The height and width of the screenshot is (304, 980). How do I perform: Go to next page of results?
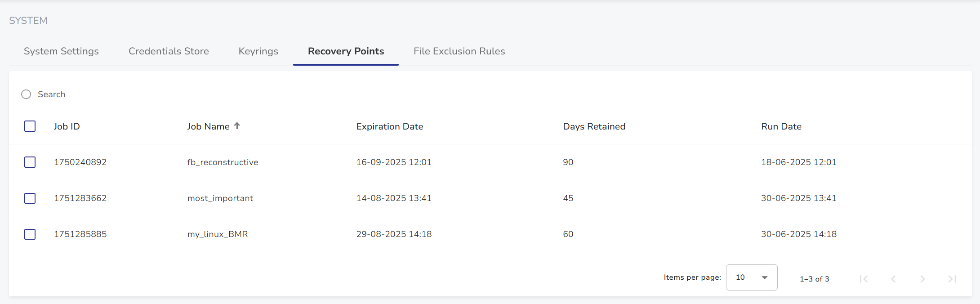click(x=922, y=279)
